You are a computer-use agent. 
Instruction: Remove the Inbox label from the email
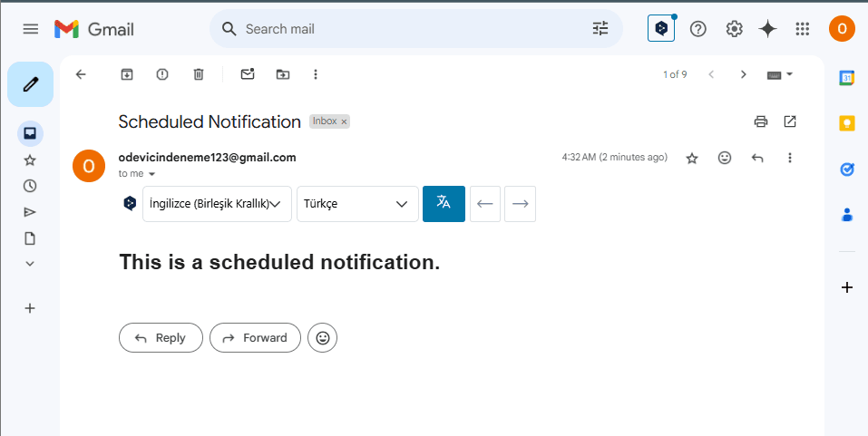[x=344, y=121]
